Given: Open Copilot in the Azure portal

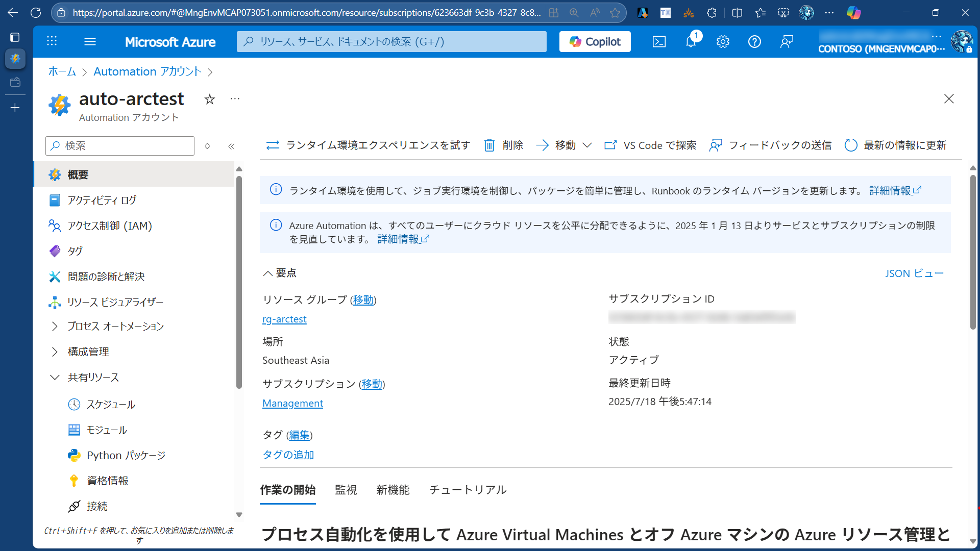Looking at the screenshot, I should [594, 41].
